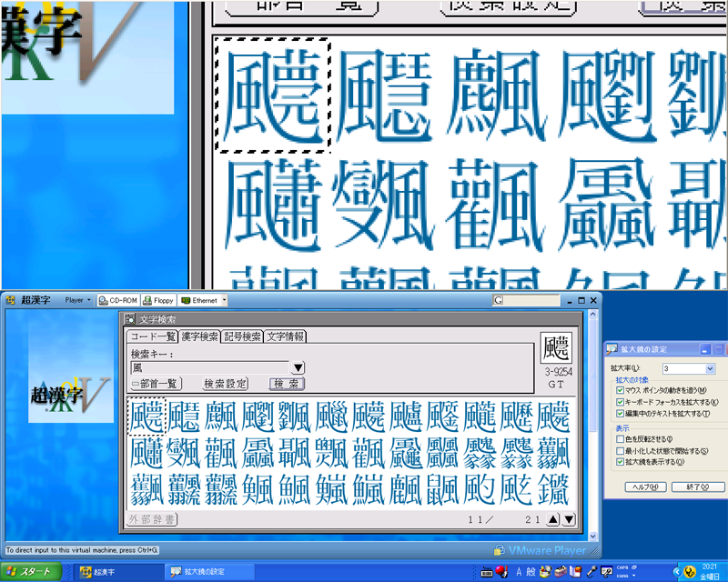Switch to the コード一覧 tab
The image size is (728, 582).
[x=152, y=336]
